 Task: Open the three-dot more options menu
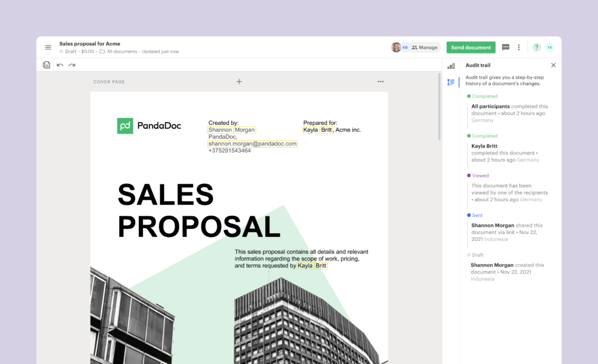[519, 47]
